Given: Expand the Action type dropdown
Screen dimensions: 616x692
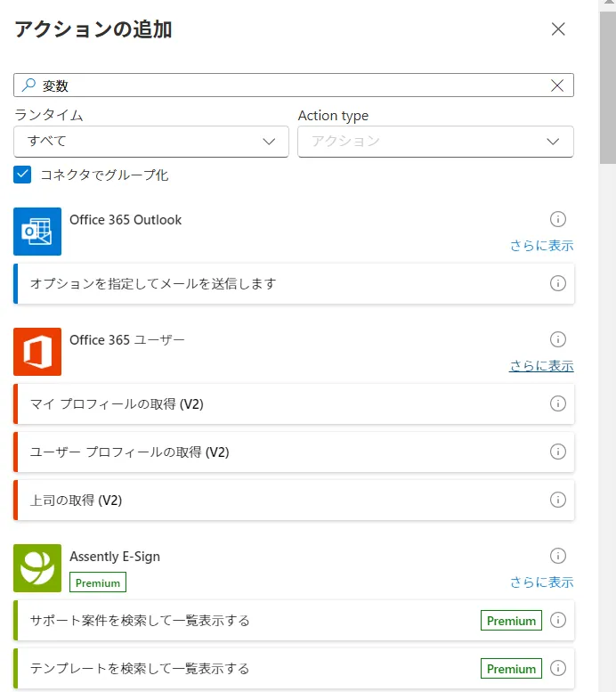Looking at the screenshot, I should pos(435,142).
